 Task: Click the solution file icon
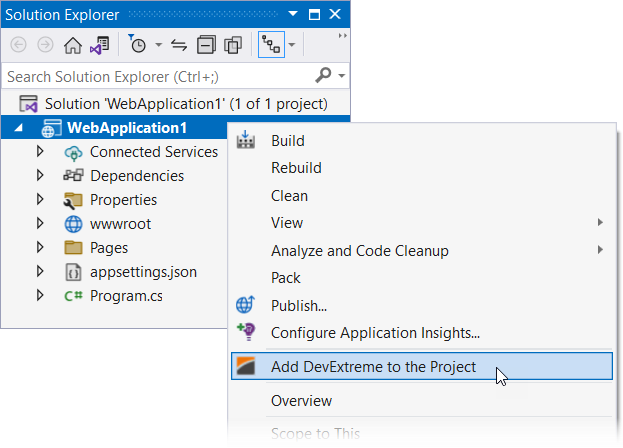pyautogui.click(x=29, y=104)
